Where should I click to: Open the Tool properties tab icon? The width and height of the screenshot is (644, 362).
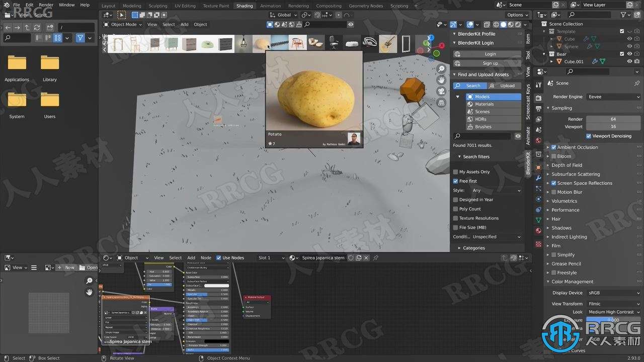coord(538,85)
